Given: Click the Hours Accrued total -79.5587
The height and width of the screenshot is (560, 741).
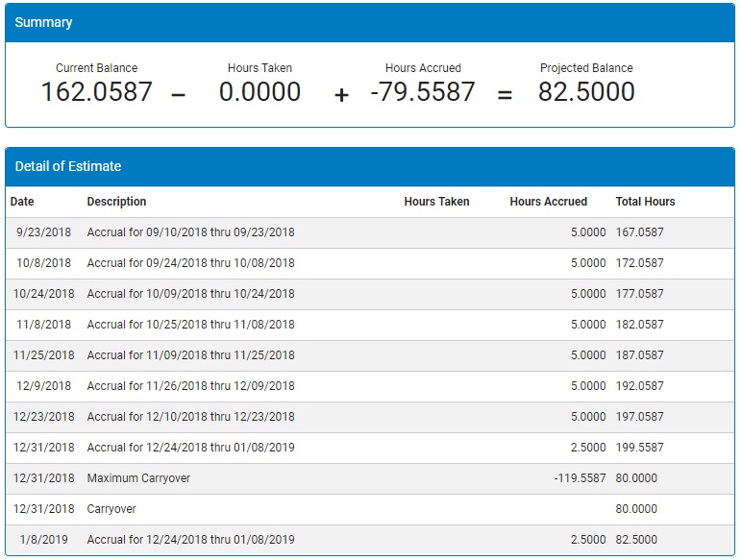Looking at the screenshot, I should coord(423,92).
